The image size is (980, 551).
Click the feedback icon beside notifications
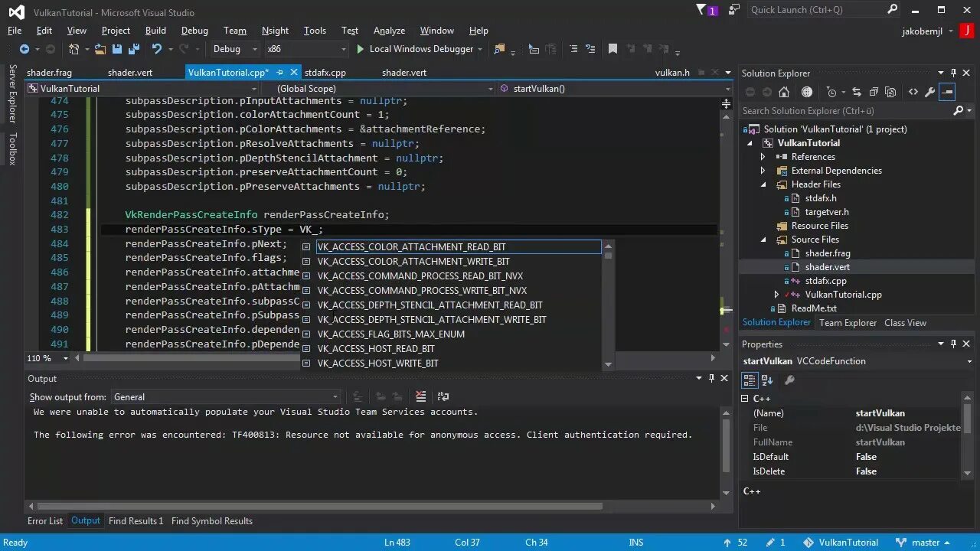click(734, 10)
